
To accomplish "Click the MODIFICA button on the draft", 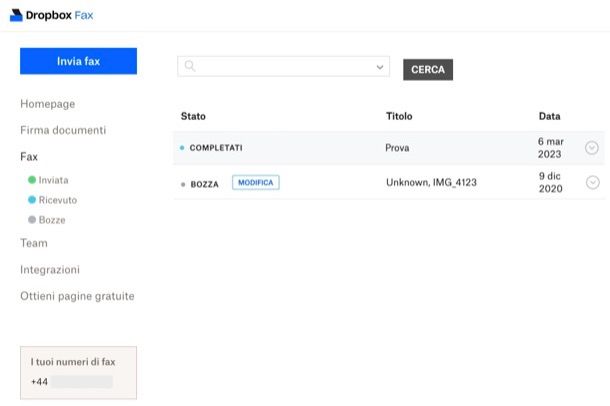I will click(256, 182).
